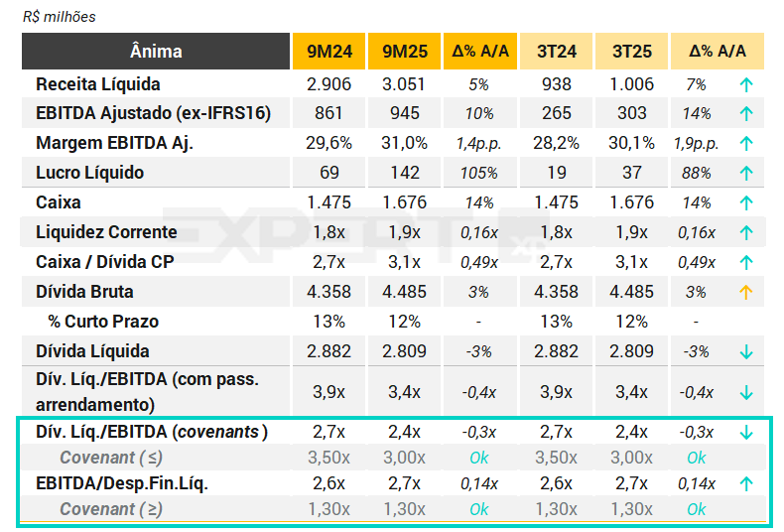
Task: Click the Lucro Líquido 105% change value
Action: (x=479, y=173)
